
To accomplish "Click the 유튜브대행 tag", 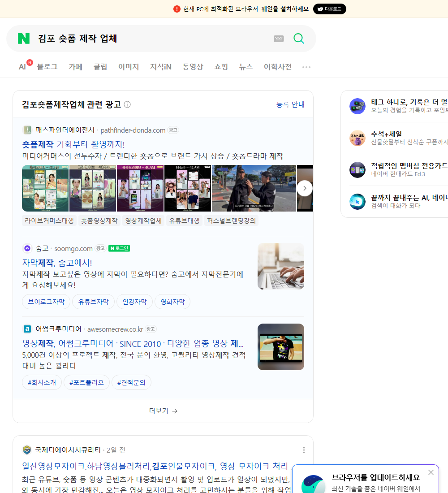I will (184, 221).
